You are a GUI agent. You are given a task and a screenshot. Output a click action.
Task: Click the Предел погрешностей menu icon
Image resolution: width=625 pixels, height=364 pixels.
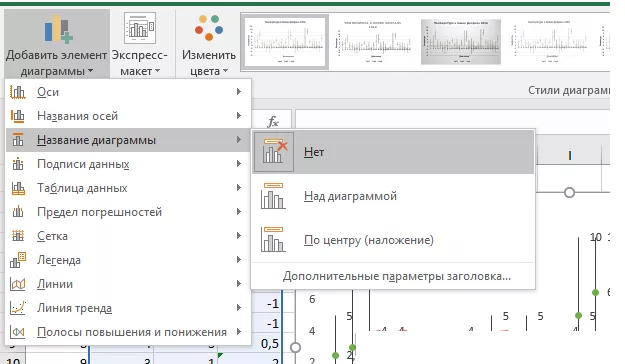pyautogui.click(x=18, y=212)
